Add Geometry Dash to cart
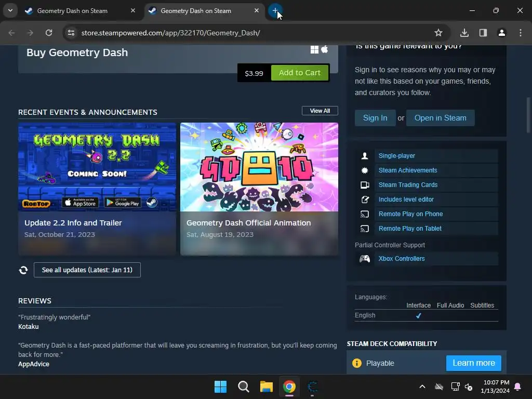The width and height of the screenshot is (532, 399). (300, 73)
